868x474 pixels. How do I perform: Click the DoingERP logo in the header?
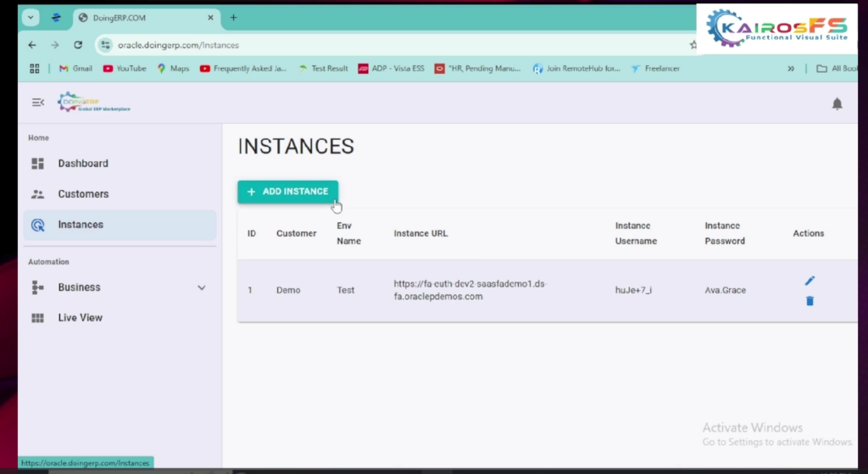(x=93, y=103)
